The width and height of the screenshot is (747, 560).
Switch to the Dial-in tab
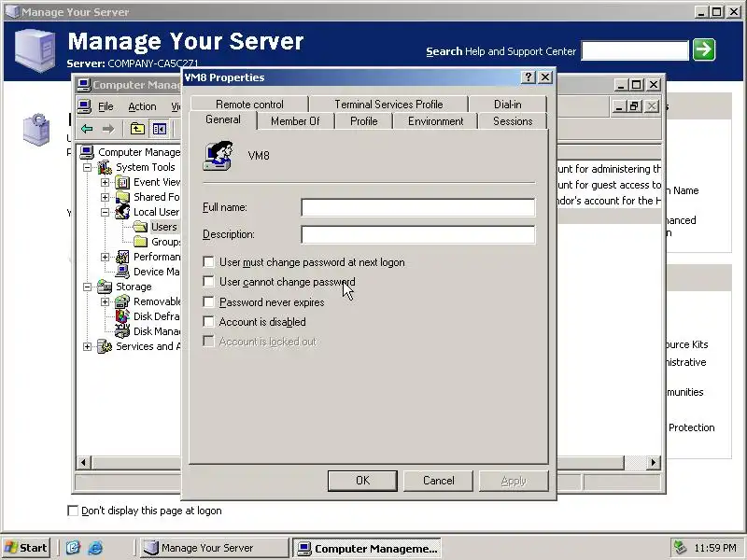click(507, 105)
